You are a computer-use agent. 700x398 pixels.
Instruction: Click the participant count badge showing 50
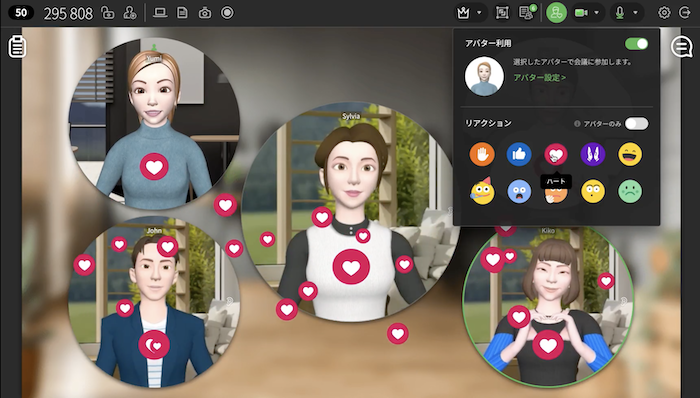[21, 12]
